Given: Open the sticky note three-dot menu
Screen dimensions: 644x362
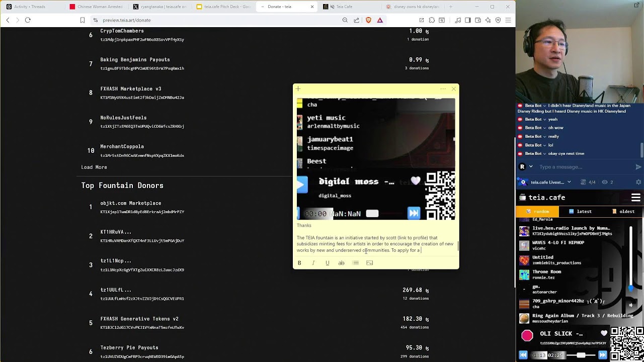Looking at the screenshot, I should tap(443, 89).
